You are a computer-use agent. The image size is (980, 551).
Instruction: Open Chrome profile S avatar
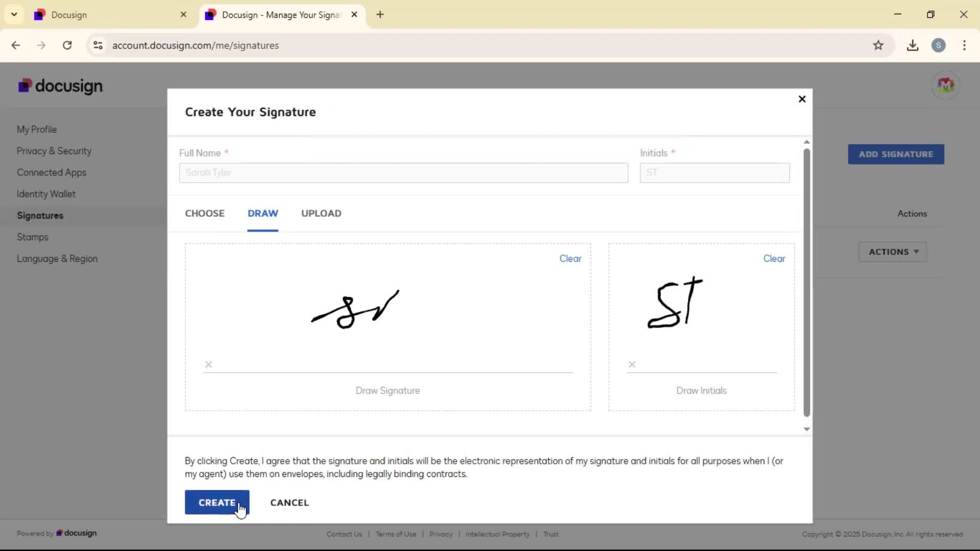point(938,45)
